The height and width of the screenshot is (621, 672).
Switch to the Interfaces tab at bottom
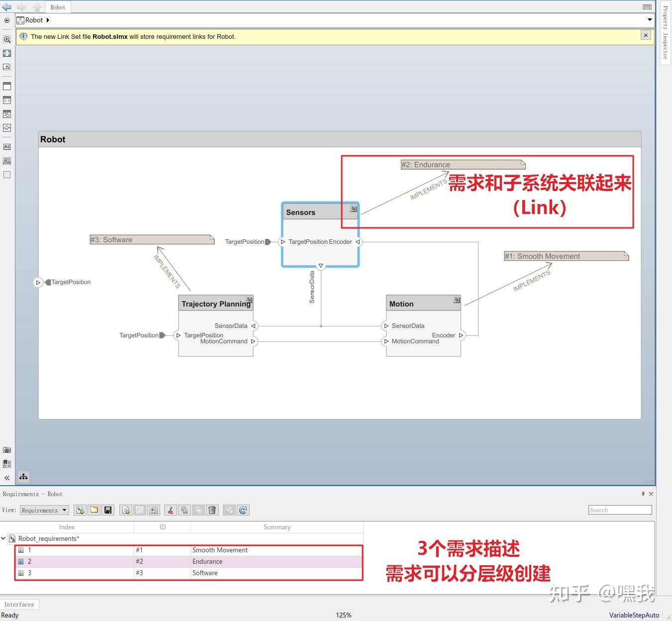19,604
